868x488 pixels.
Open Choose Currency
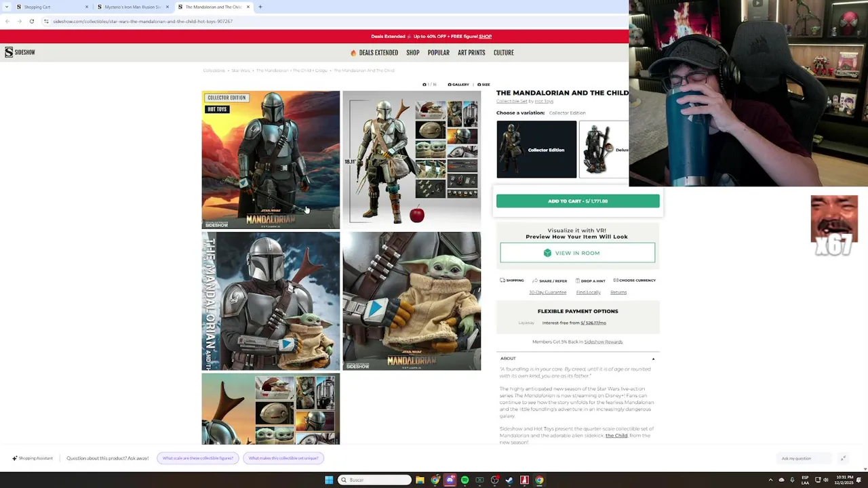(x=635, y=281)
